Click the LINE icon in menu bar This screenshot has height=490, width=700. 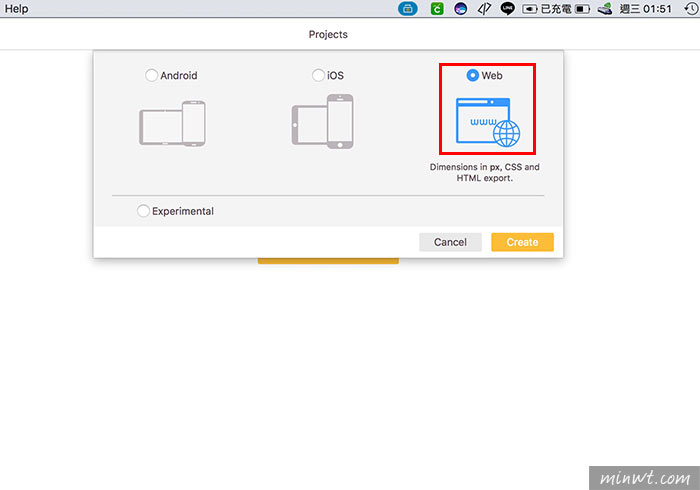click(507, 8)
